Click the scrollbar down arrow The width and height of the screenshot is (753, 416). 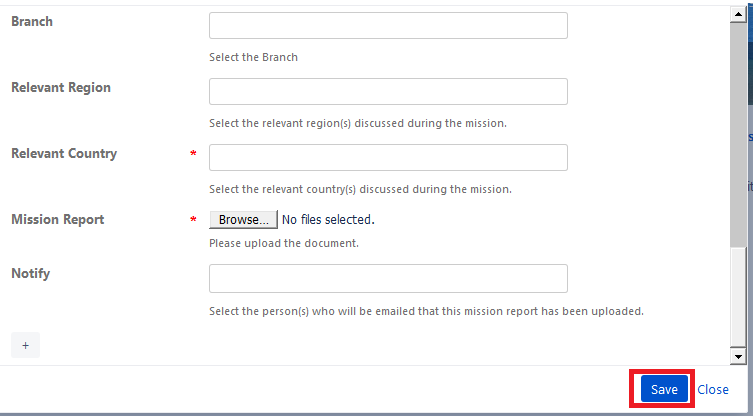738,356
